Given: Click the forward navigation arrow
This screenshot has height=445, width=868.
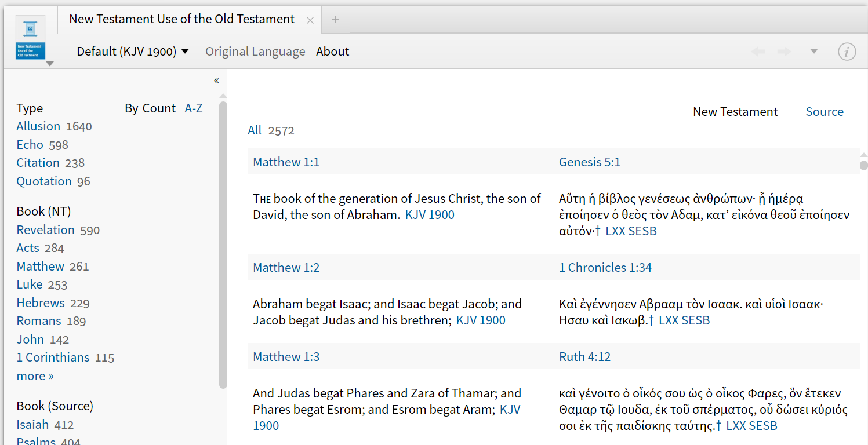Looking at the screenshot, I should 785,52.
